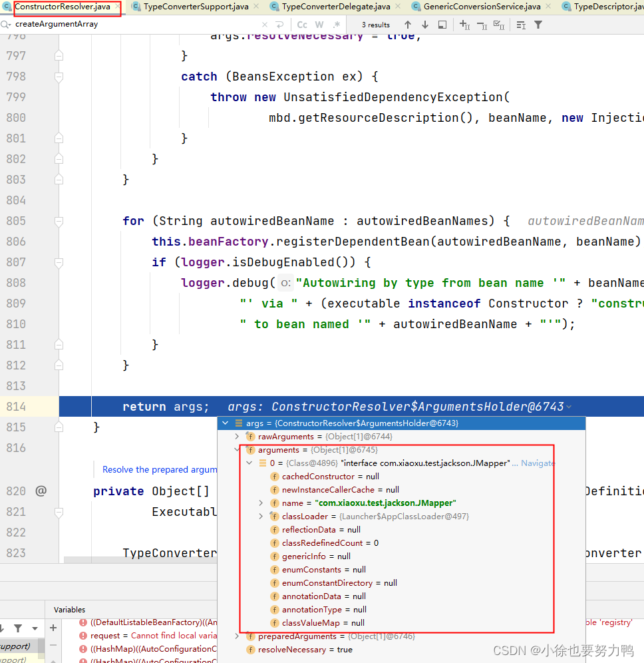Click line number 814 in gutter
The width and height of the screenshot is (644, 663).
[x=16, y=407]
